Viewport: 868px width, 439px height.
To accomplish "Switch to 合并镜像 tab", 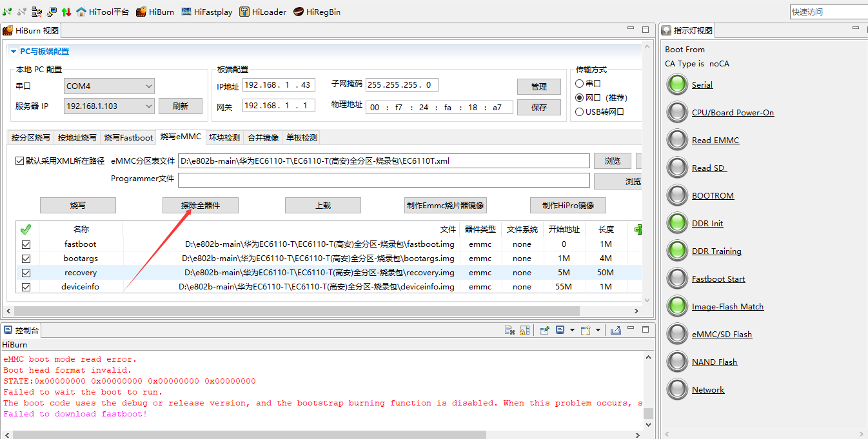I will coord(263,137).
